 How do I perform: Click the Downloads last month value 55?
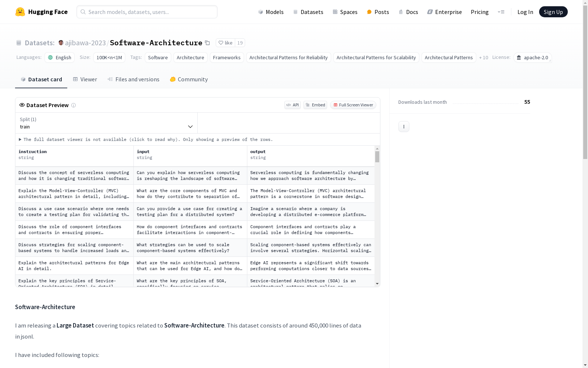tap(527, 102)
